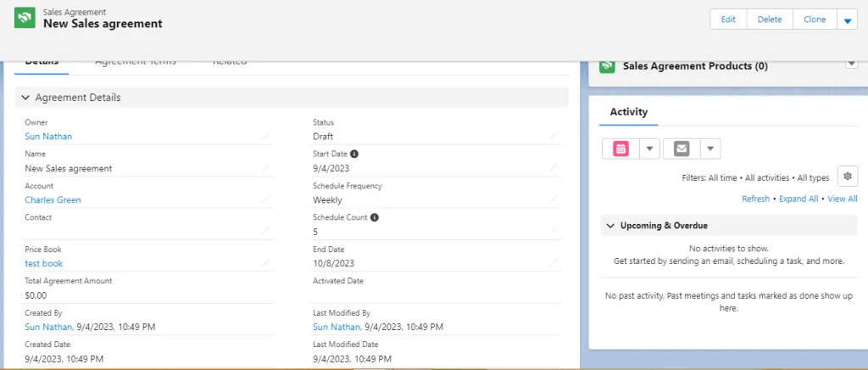This screenshot has height=370, width=868.
Task: Switch to the Details tab
Action: [x=42, y=62]
